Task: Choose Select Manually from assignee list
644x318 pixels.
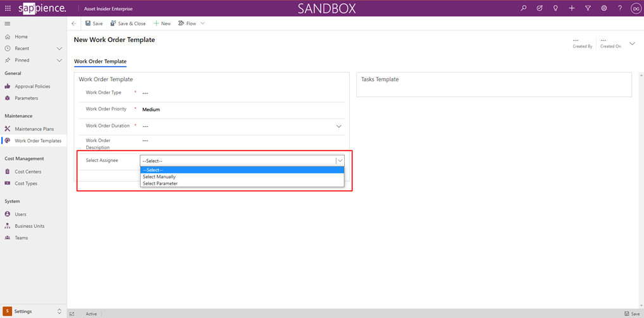Action: tap(159, 176)
